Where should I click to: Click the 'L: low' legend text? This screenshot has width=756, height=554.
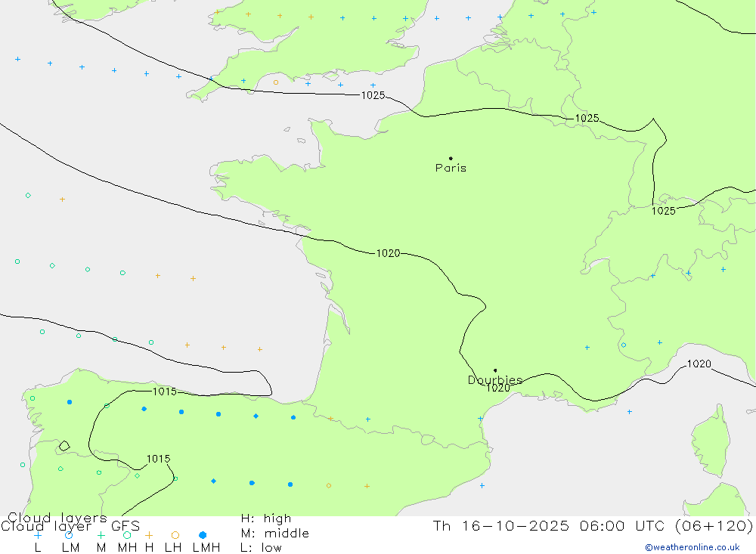[x=261, y=548]
